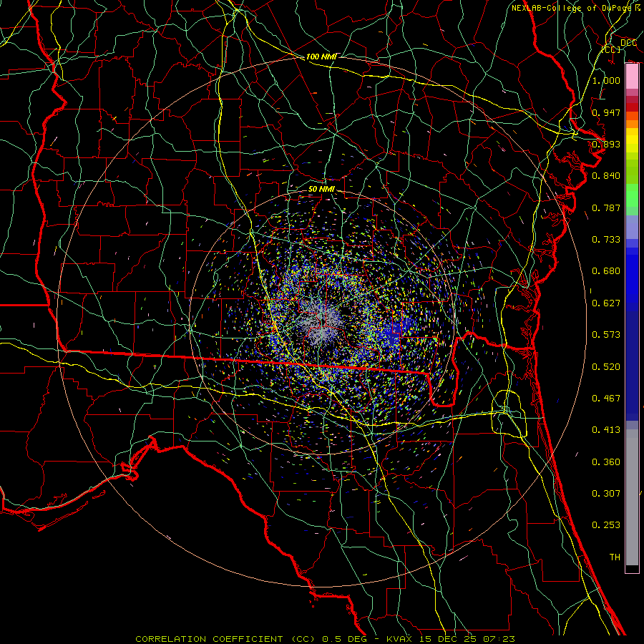Screen dimensions: 644x644
Task: Click the 0.893 legend value
Action: pos(606,144)
